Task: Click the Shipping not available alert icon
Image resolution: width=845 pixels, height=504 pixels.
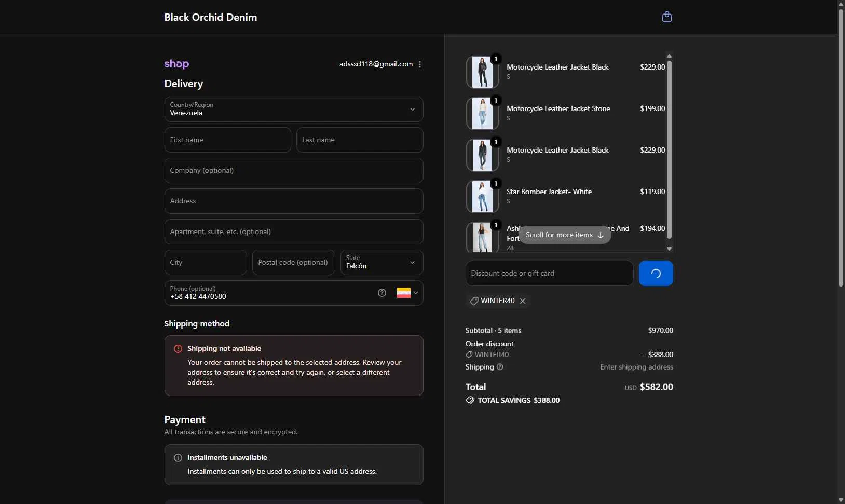Action: click(178, 349)
